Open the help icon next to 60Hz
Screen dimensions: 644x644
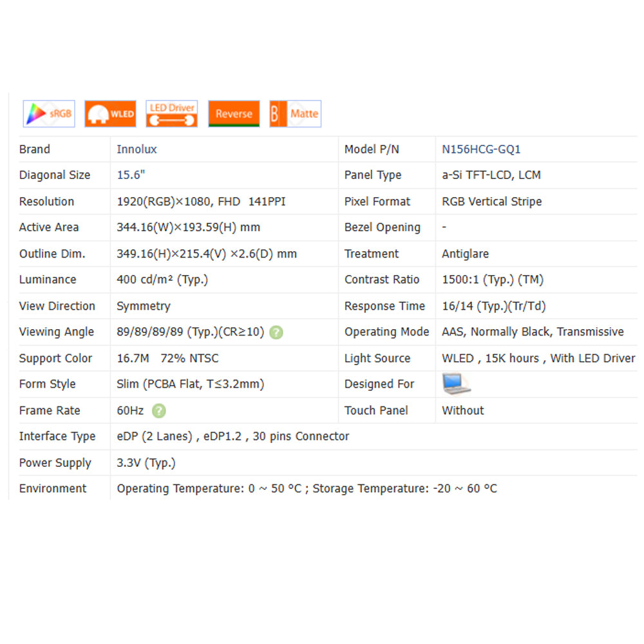tap(159, 411)
